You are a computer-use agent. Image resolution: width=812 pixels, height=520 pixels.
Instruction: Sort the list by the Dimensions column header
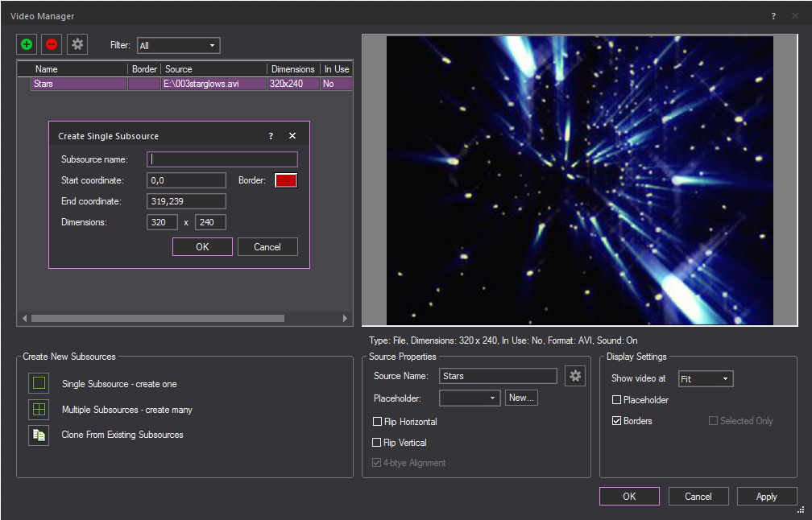pos(292,69)
